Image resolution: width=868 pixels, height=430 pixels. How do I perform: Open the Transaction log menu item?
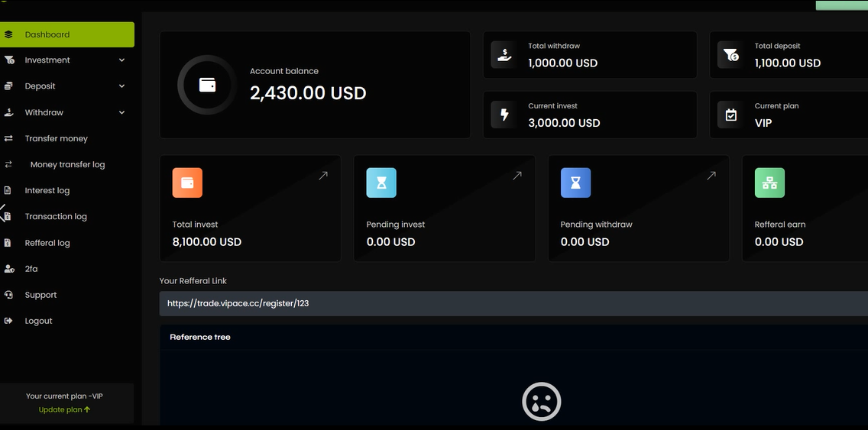pyautogui.click(x=56, y=217)
